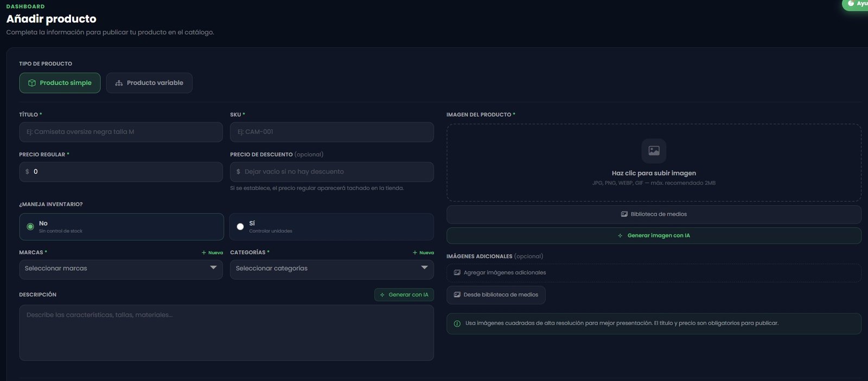
Task: Add a new category with Nueva link
Action: [423, 252]
